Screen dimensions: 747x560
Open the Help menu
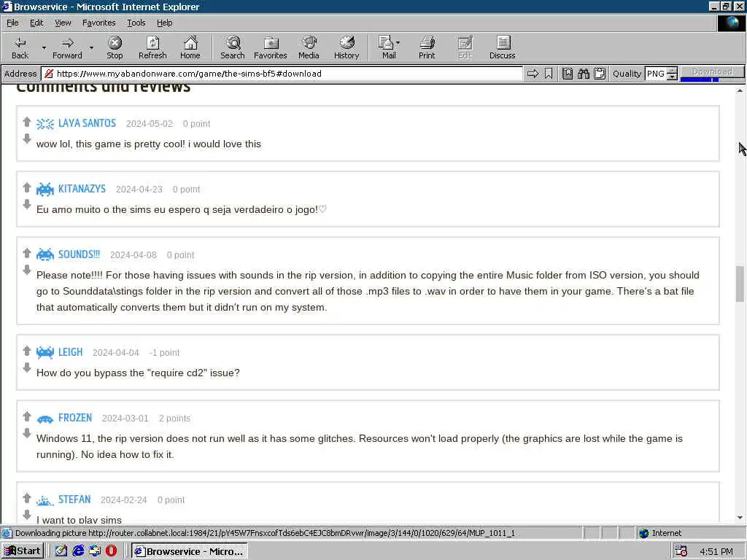pyautogui.click(x=164, y=23)
